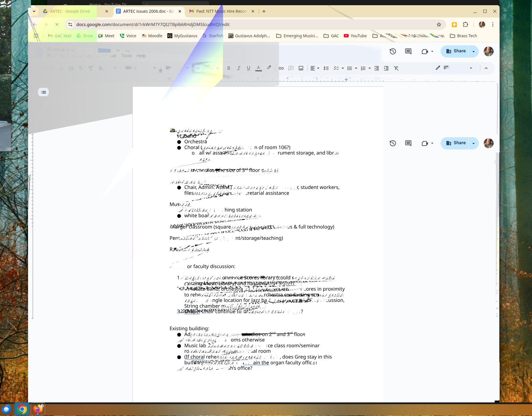Open line and paragraph spacing options
This screenshot has height=416, width=532.
pos(326,68)
